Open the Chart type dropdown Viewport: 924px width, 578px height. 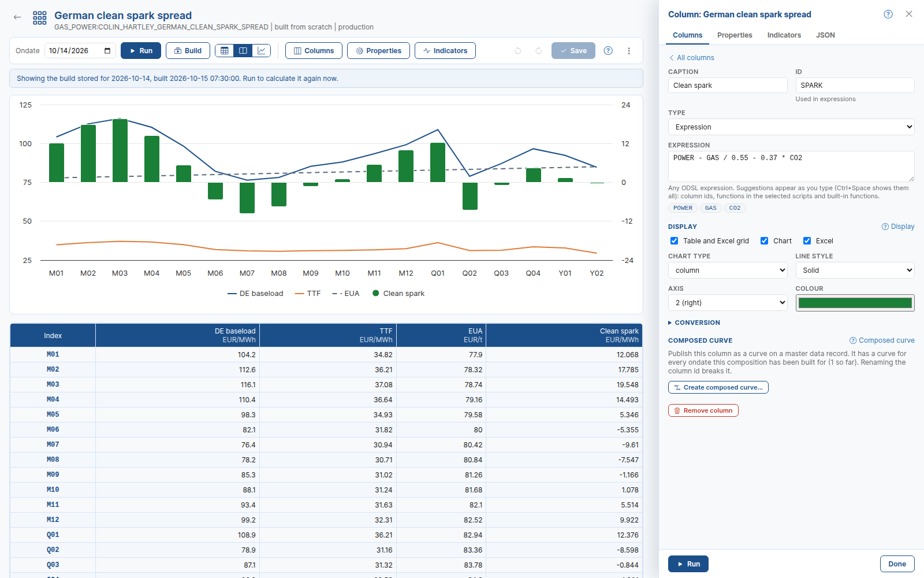coord(728,271)
